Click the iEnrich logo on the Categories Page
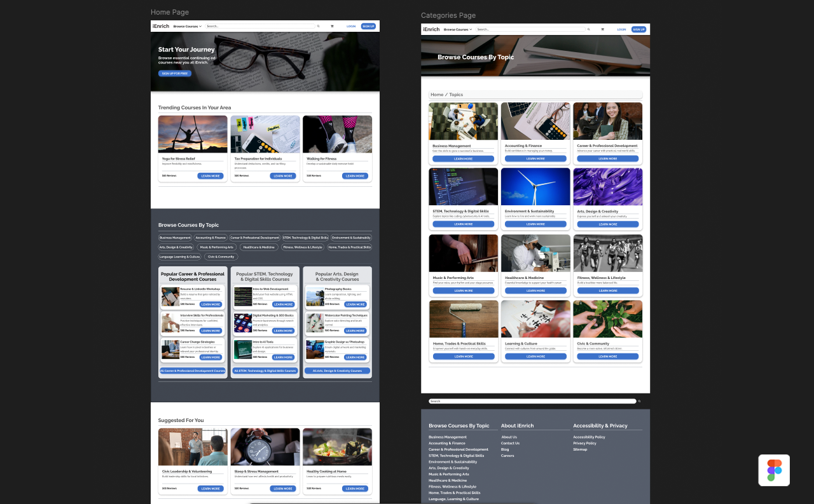The width and height of the screenshot is (814, 504). point(431,29)
